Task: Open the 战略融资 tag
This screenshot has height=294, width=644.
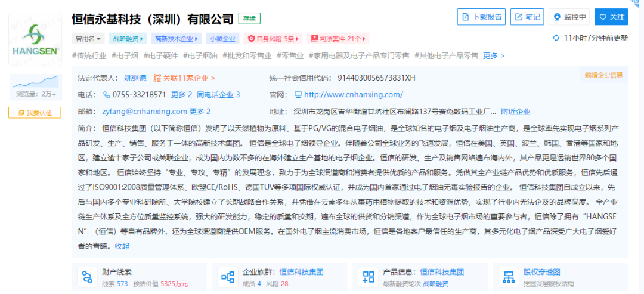Action: [128, 39]
